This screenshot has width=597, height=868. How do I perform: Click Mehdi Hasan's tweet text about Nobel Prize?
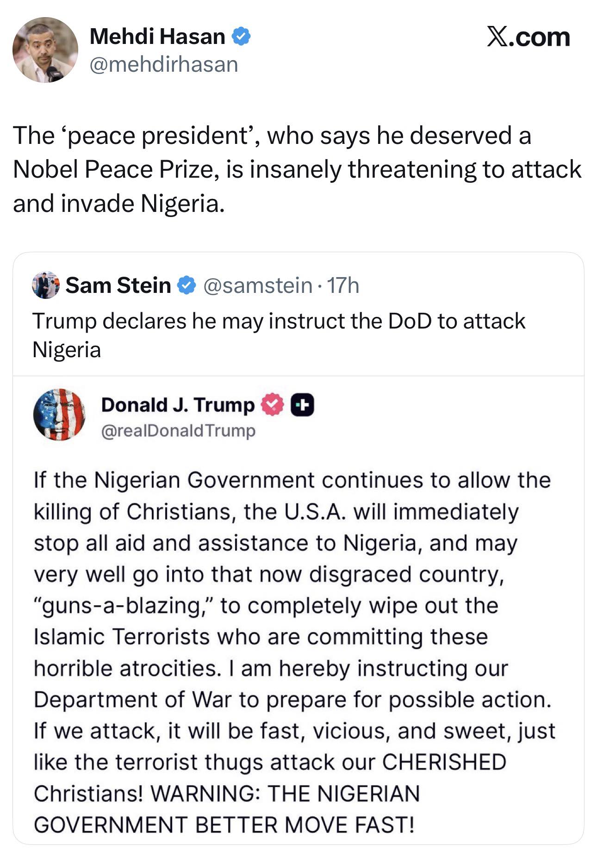click(296, 167)
